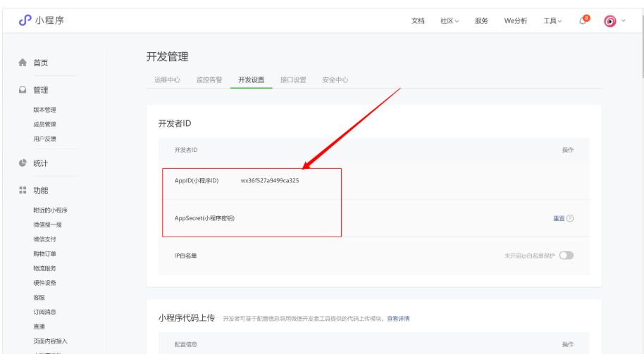Screen dimensions: 644x354
Task: Click the home icon beside 首页
Action: tap(23, 63)
